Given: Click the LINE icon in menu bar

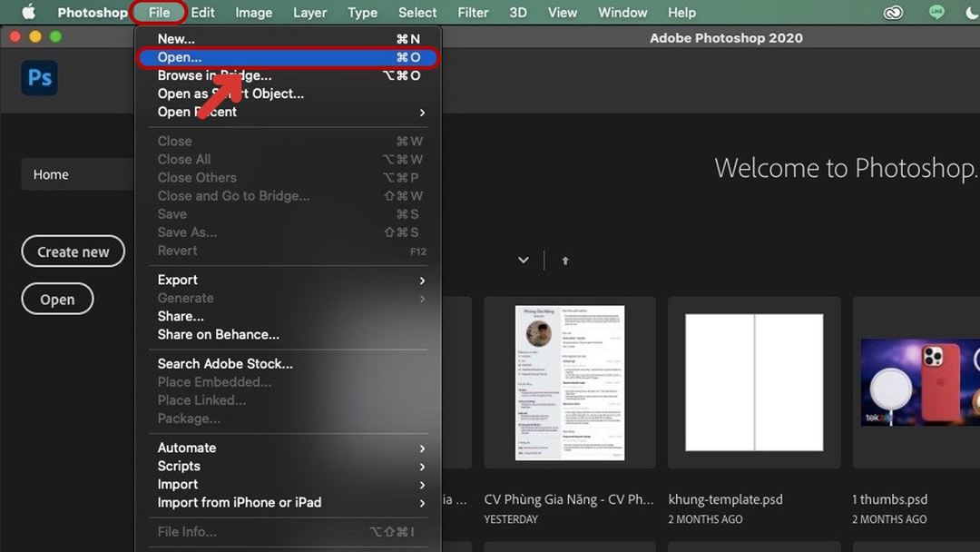Looking at the screenshot, I should [937, 13].
